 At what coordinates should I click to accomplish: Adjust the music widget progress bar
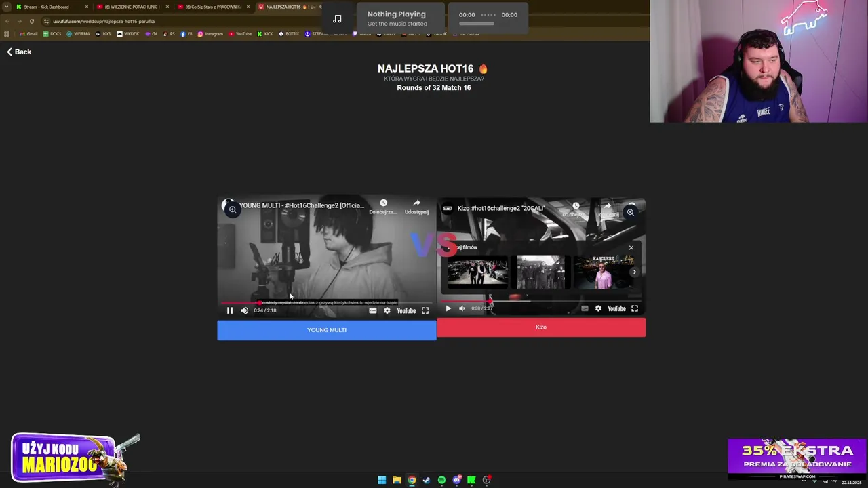tap(477, 24)
